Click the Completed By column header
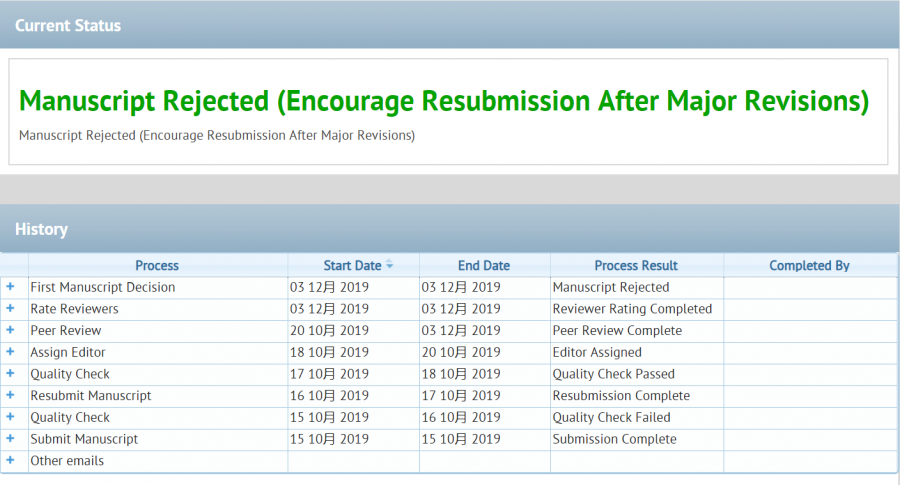The width and height of the screenshot is (900, 485). click(x=809, y=266)
